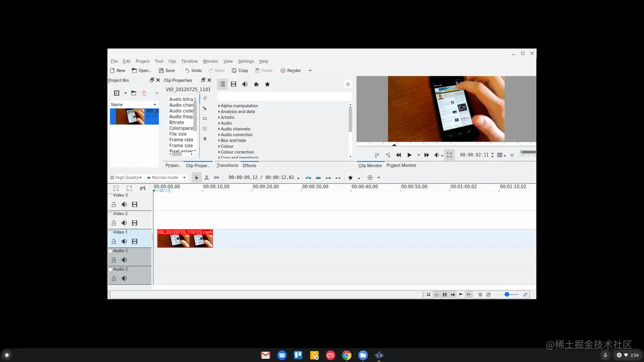The image size is (644, 362).
Task: Open the Normal mode dropdown
Action: pos(166,178)
